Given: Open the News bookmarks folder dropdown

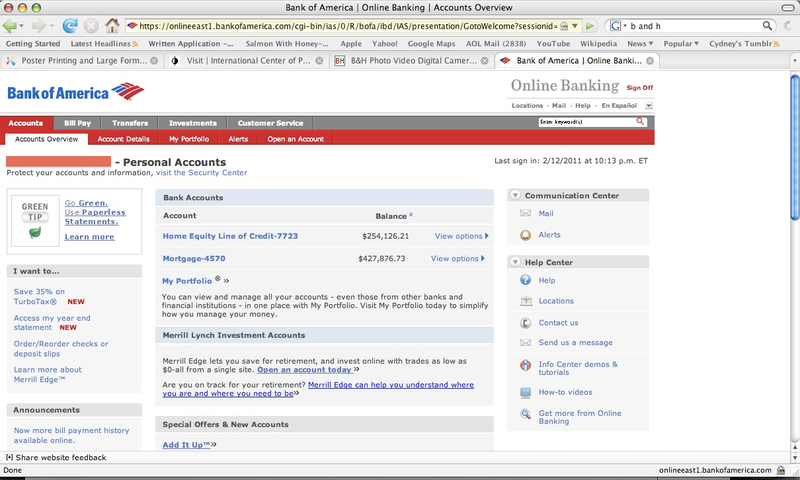Looking at the screenshot, I should coord(640,44).
